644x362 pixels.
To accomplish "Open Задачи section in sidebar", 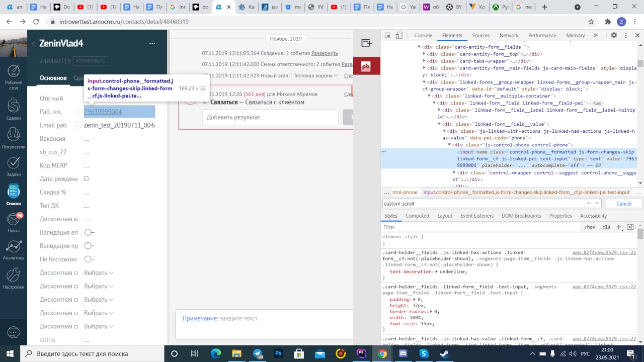I will pos(14,166).
